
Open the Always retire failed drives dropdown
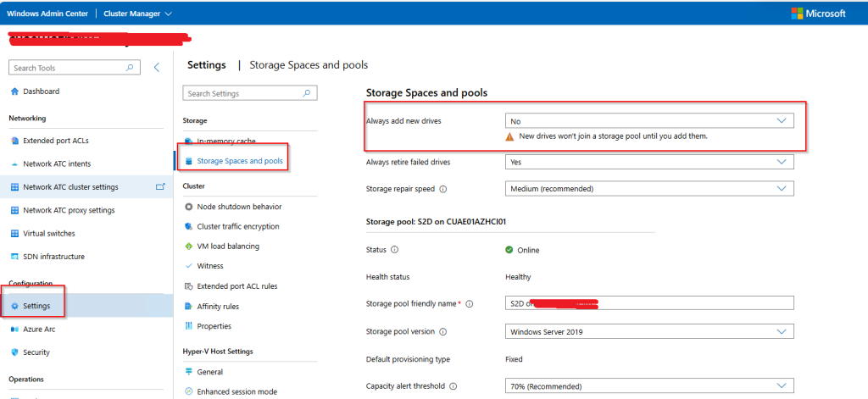coord(782,161)
